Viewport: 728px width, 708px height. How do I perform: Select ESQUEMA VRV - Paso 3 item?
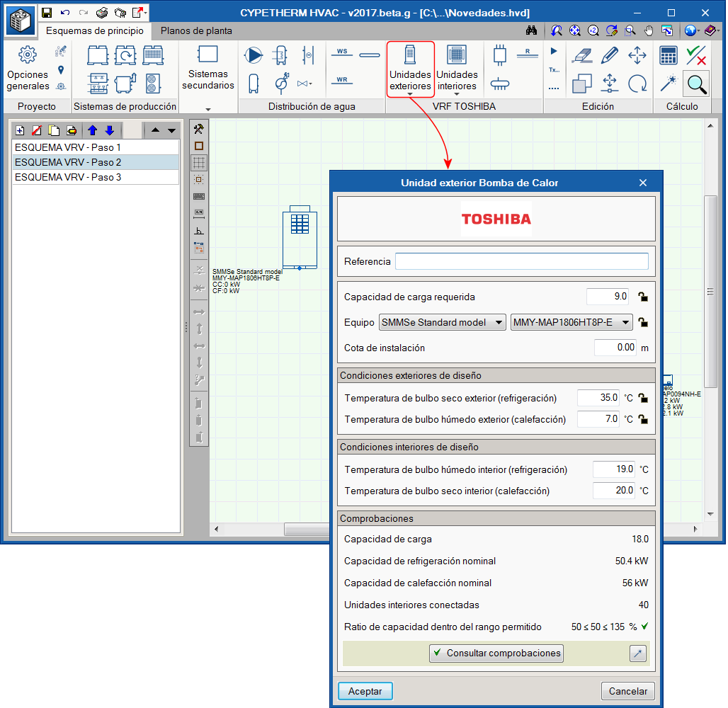pyautogui.click(x=68, y=178)
